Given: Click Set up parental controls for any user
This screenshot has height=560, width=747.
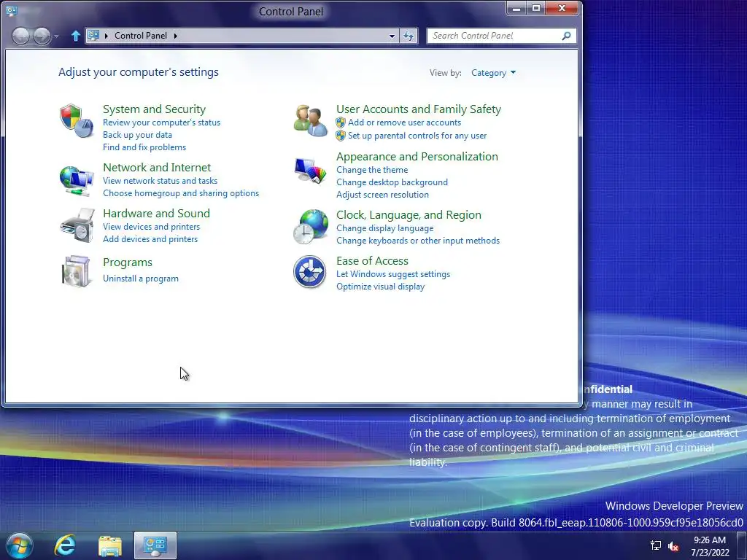Looking at the screenshot, I should click(417, 136).
